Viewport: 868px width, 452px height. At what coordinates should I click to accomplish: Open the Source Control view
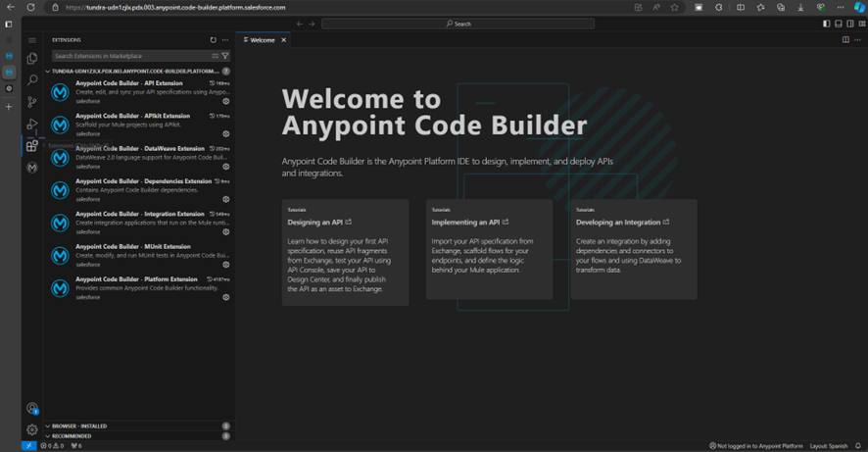point(32,102)
